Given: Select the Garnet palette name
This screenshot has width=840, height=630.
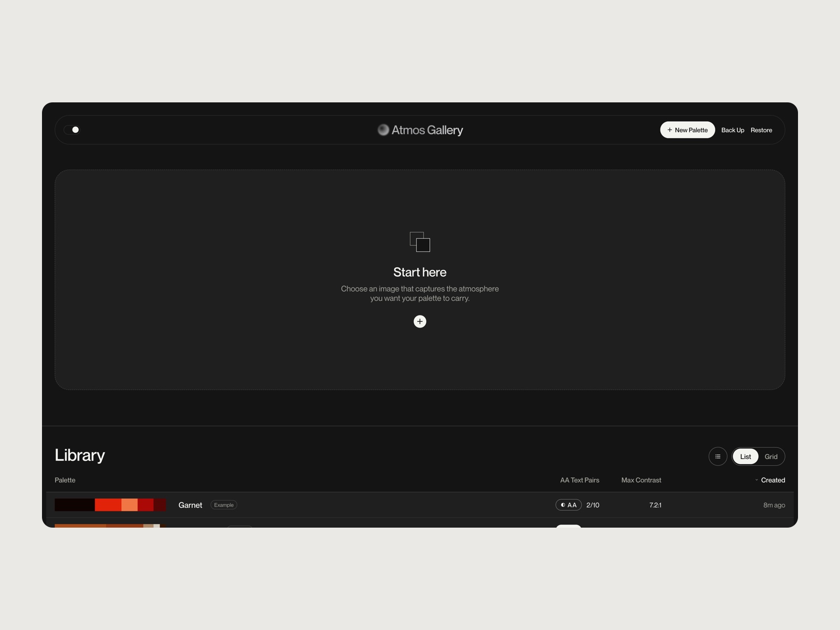Looking at the screenshot, I should click(x=190, y=505).
